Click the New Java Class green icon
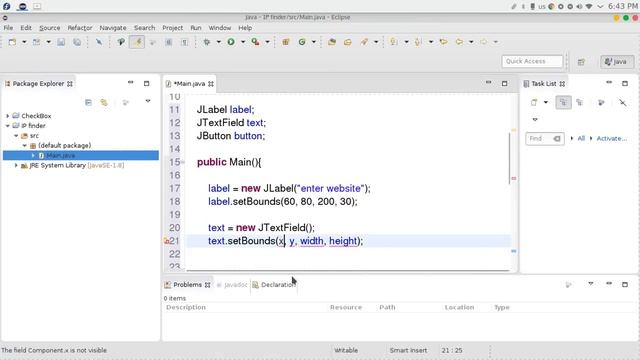 pyautogui.click(x=302, y=42)
